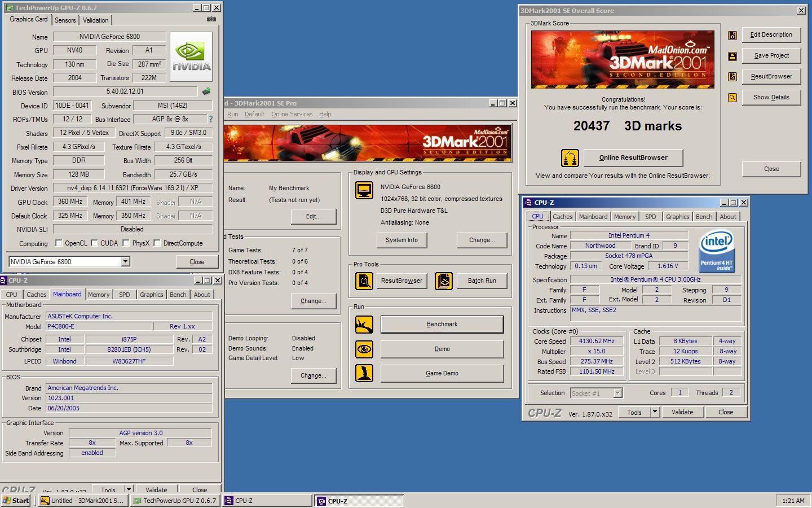The height and width of the screenshot is (508, 812).
Task: Click the GPU name field NVIDIA GeForce 6800
Action: point(109,37)
